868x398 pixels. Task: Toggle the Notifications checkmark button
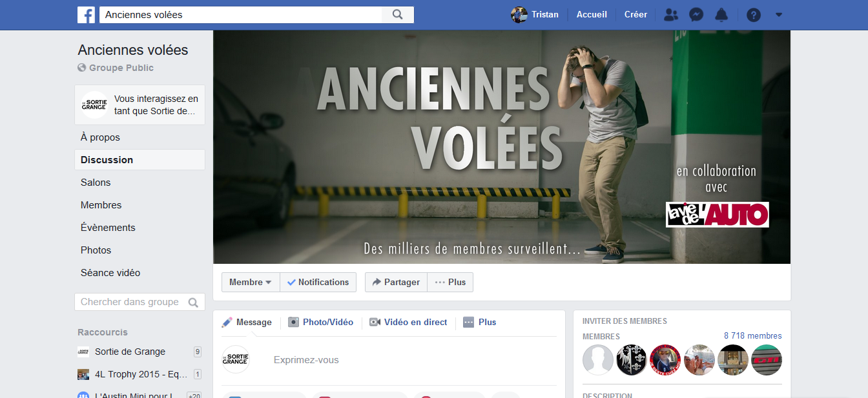pyautogui.click(x=318, y=283)
